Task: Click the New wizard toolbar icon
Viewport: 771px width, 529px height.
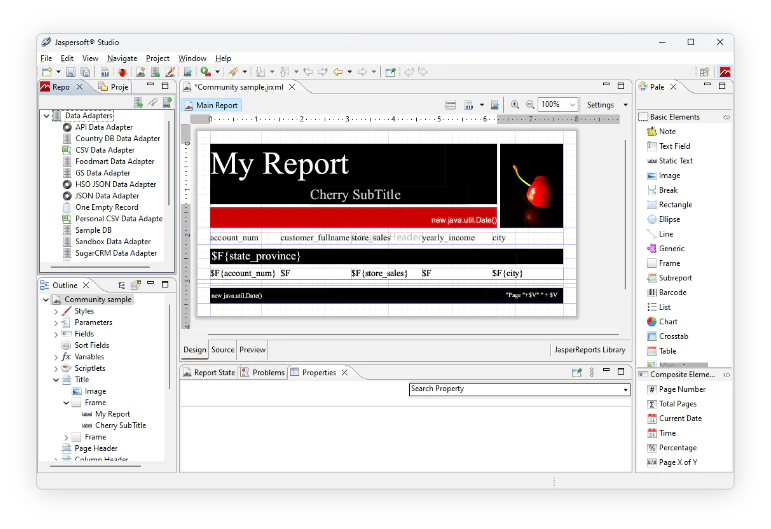Action: pyautogui.click(x=47, y=72)
